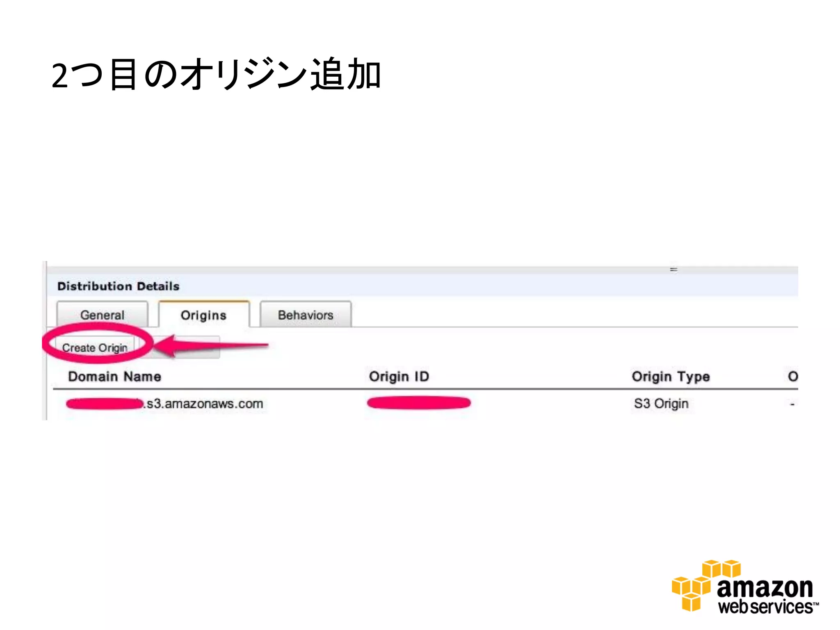Grab the panel resize handle above Distribution Details

pyautogui.click(x=673, y=269)
